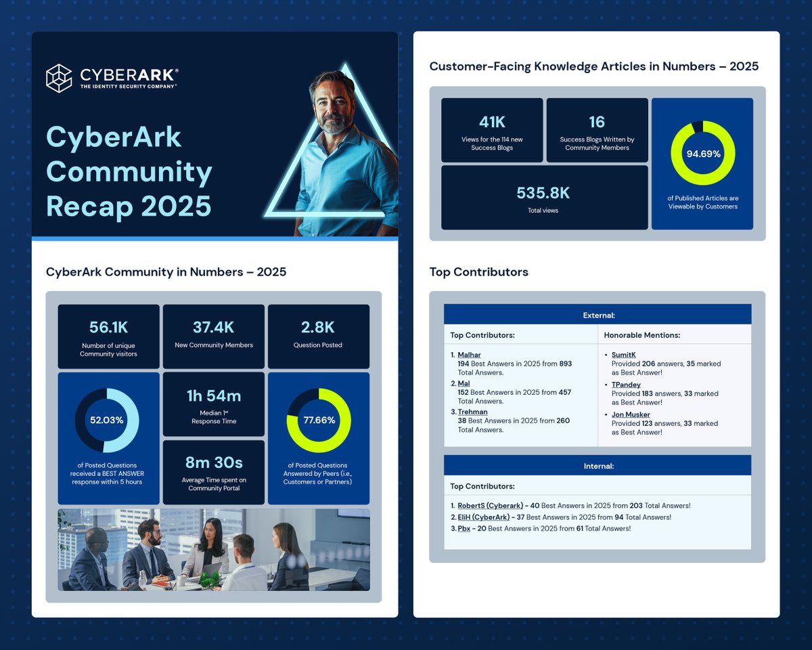The image size is (812, 650).
Task: Click the 1h 54m response time value
Action: click(x=214, y=396)
